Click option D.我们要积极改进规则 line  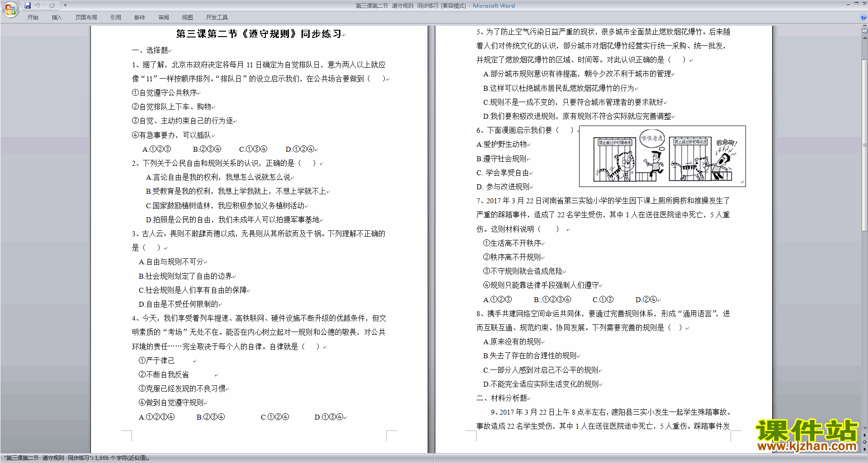[577, 116]
